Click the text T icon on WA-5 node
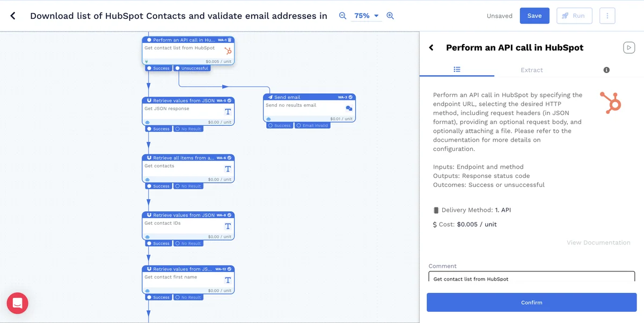This screenshot has height=323, width=644. pos(228,112)
